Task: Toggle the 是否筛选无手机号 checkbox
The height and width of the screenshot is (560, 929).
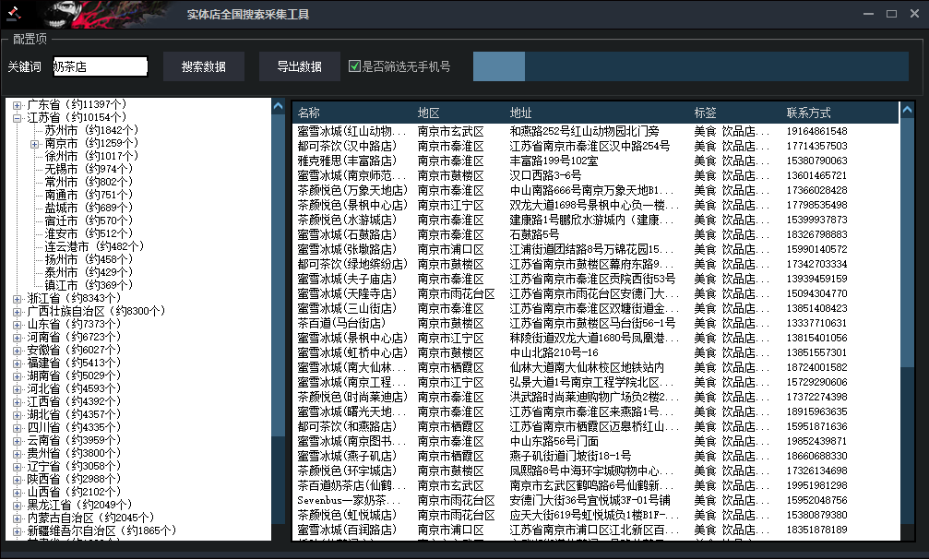Action: point(354,66)
